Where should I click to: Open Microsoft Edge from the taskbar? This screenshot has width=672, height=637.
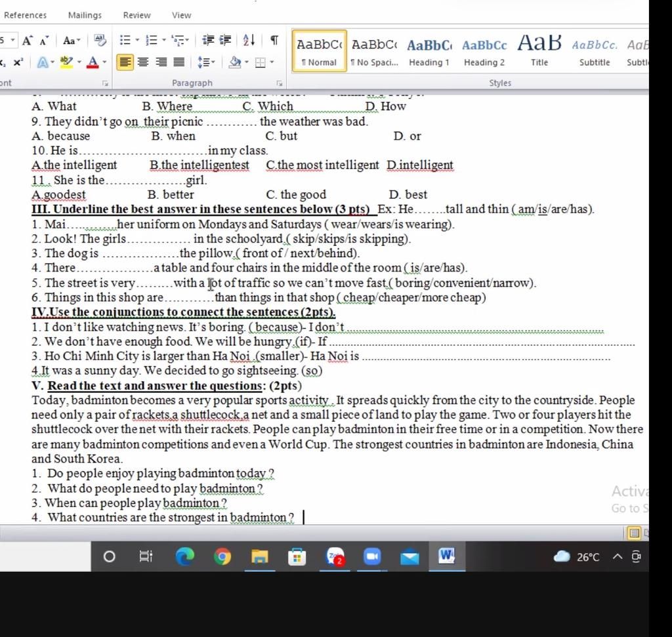pos(184,556)
